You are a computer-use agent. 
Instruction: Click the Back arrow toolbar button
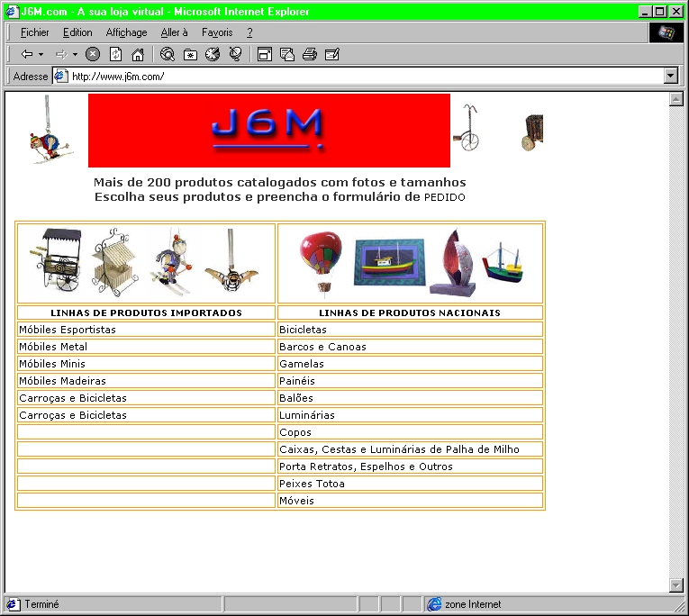27,54
